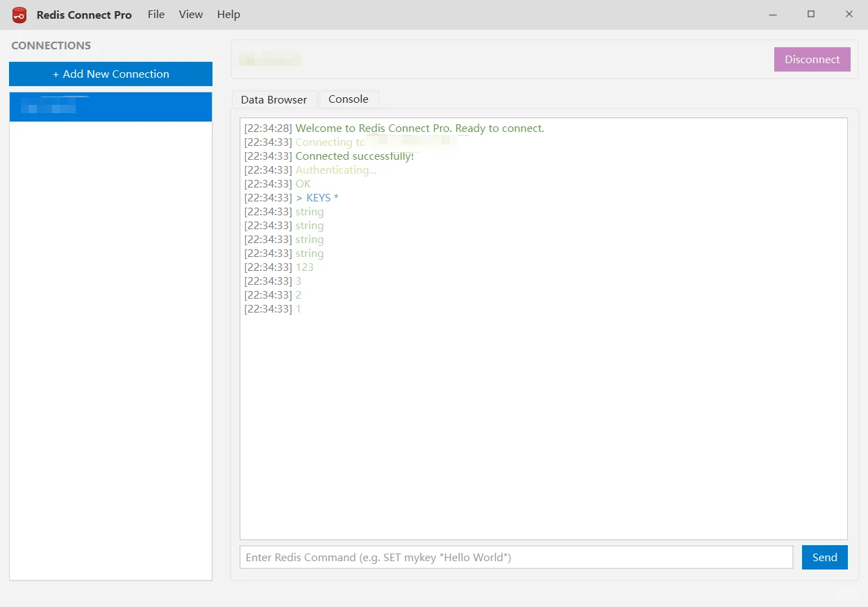Select the highlighted connection in the list

click(x=111, y=107)
